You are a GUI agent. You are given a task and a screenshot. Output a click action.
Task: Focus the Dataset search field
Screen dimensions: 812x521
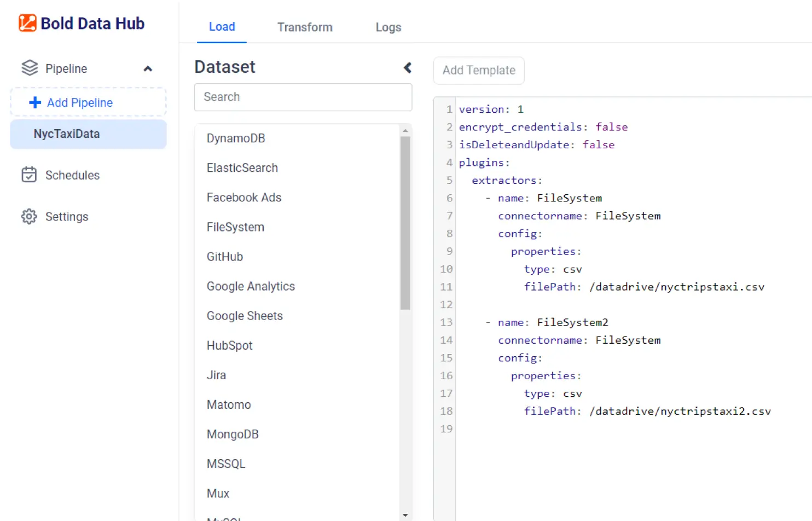pos(303,97)
